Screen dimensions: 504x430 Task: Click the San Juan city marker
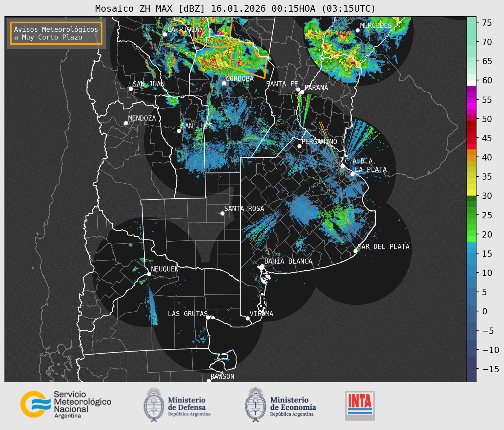tap(131, 89)
